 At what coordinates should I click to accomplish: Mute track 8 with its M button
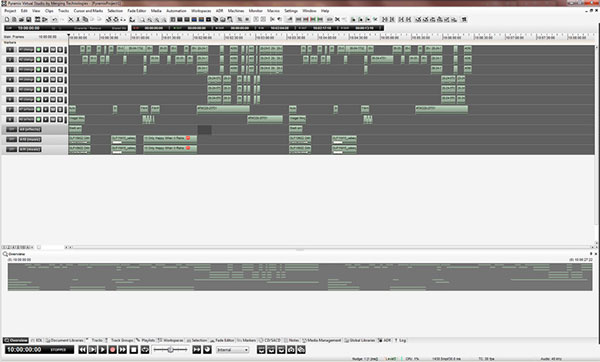53,119
